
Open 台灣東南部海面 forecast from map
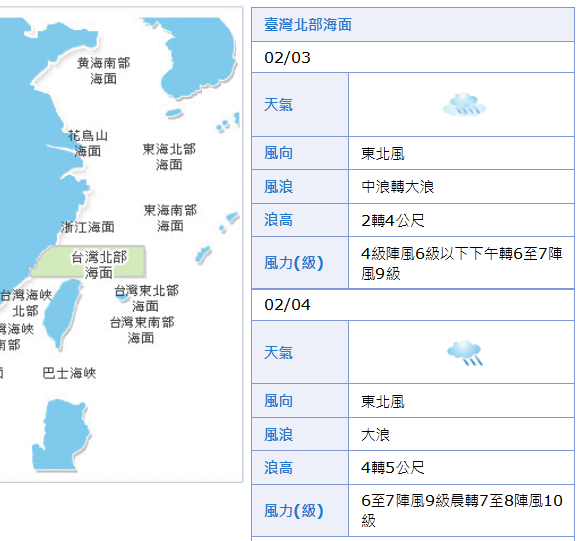[142, 330]
